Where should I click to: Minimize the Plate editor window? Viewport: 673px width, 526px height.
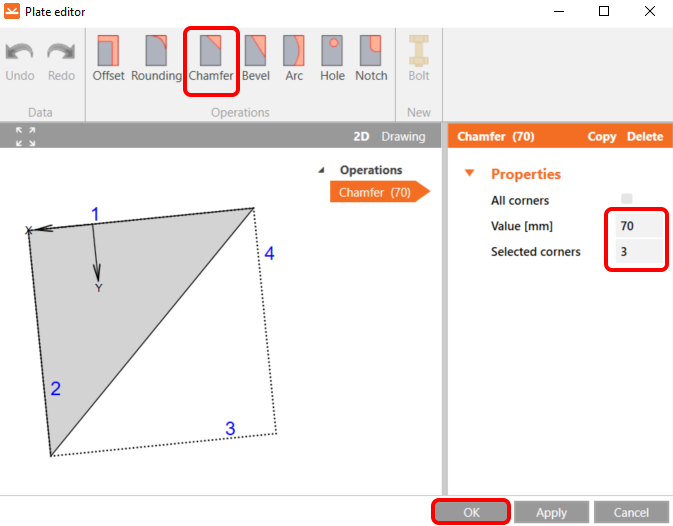pyautogui.click(x=559, y=11)
